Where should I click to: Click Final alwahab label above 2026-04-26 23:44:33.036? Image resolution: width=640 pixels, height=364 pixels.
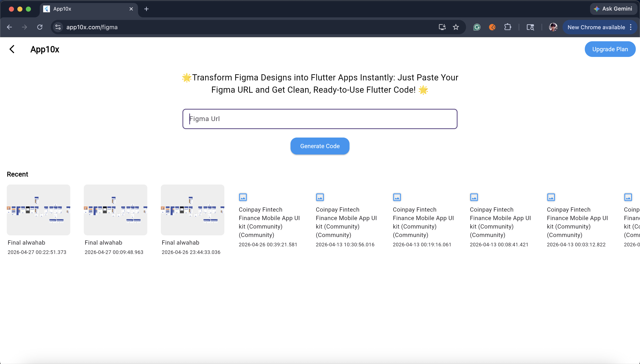tap(181, 243)
